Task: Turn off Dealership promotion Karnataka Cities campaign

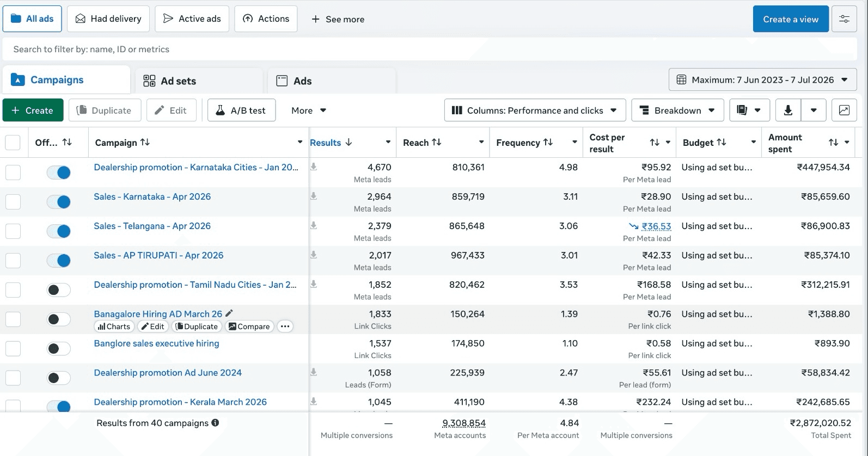Action: [x=59, y=172]
